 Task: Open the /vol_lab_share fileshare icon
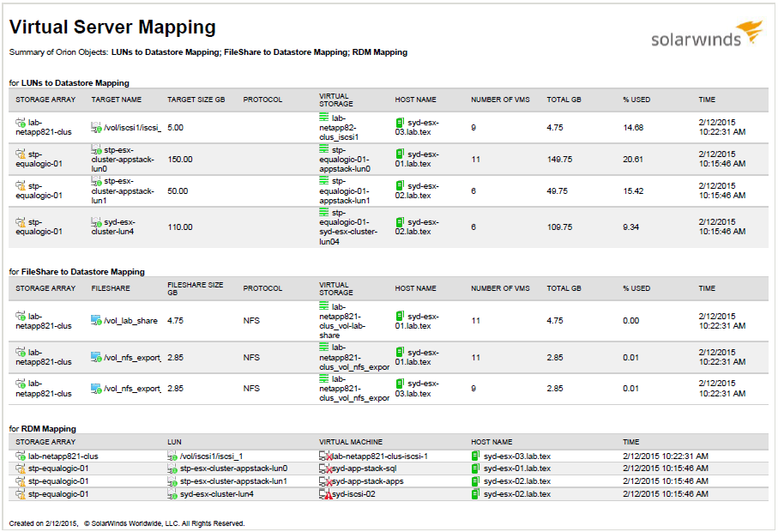tap(94, 322)
